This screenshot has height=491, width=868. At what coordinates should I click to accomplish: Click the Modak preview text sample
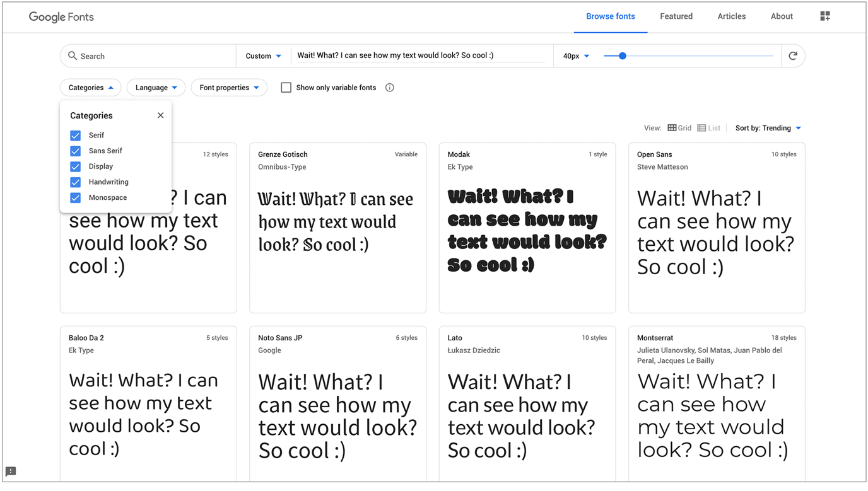(x=527, y=231)
